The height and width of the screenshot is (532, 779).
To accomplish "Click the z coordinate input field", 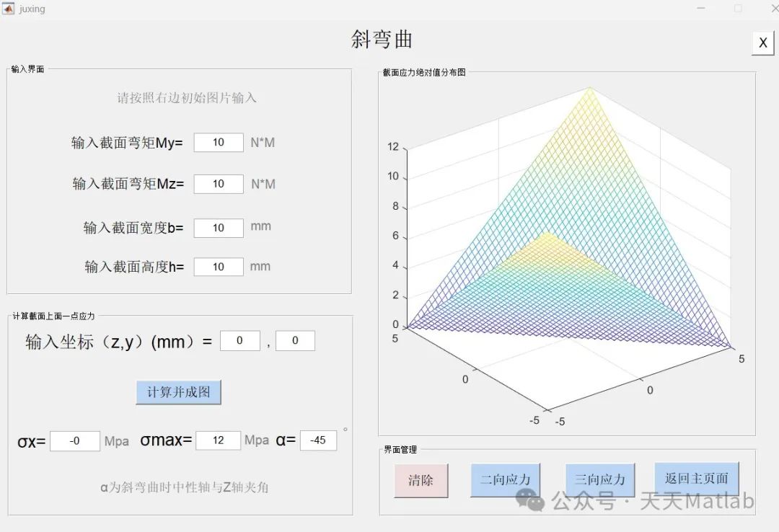I will [x=240, y=341].
